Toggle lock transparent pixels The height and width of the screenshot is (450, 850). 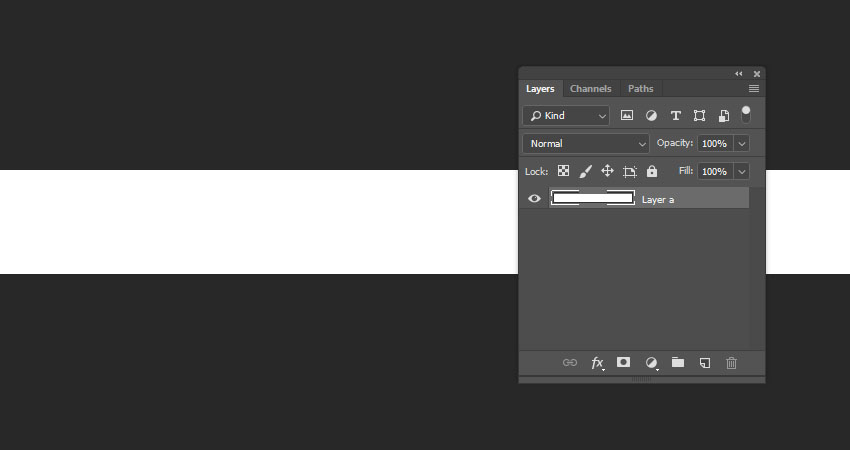click(x=564, y=172)
